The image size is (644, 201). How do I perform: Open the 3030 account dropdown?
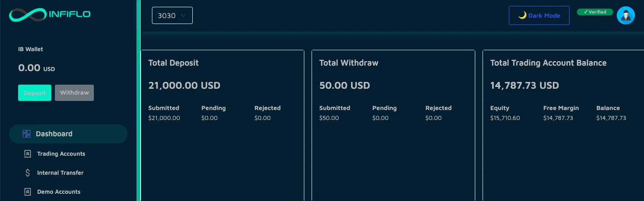[x=172, y=15]
